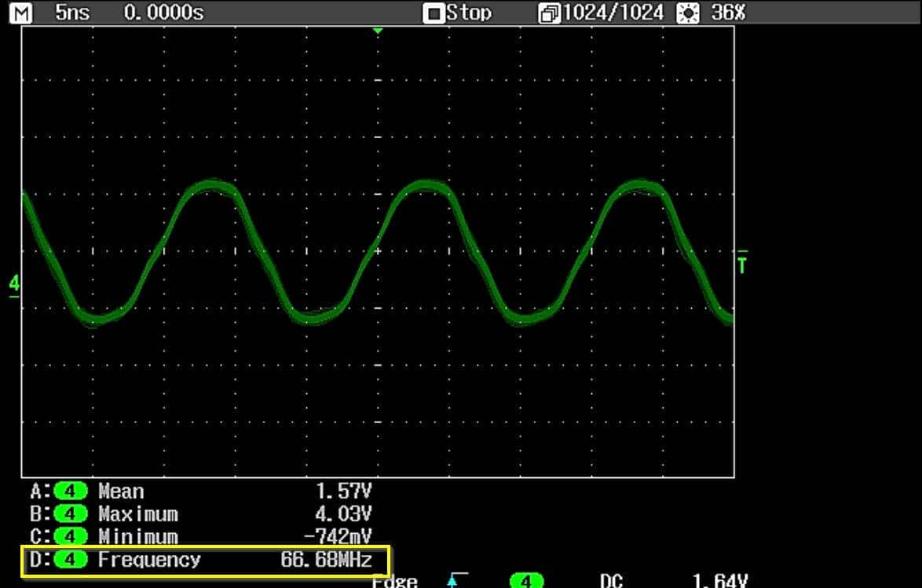Select the Minimum measurement row label
The width and height of the screenshot is (922, 588).
click(138, 538)
